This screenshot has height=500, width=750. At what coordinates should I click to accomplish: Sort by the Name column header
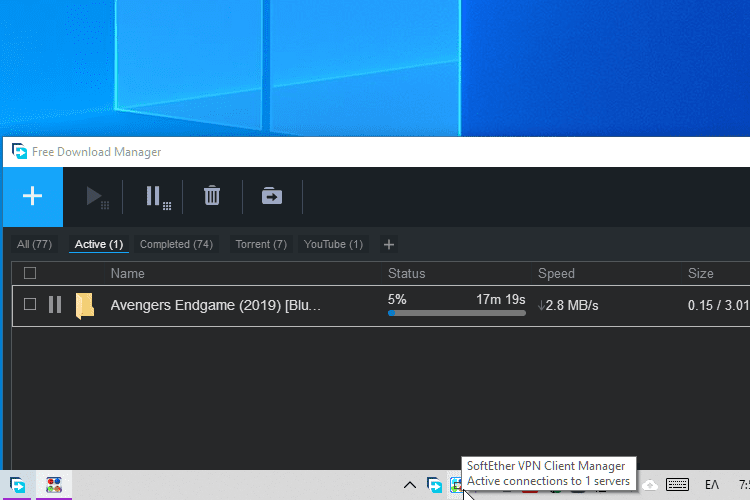(128, 274)
